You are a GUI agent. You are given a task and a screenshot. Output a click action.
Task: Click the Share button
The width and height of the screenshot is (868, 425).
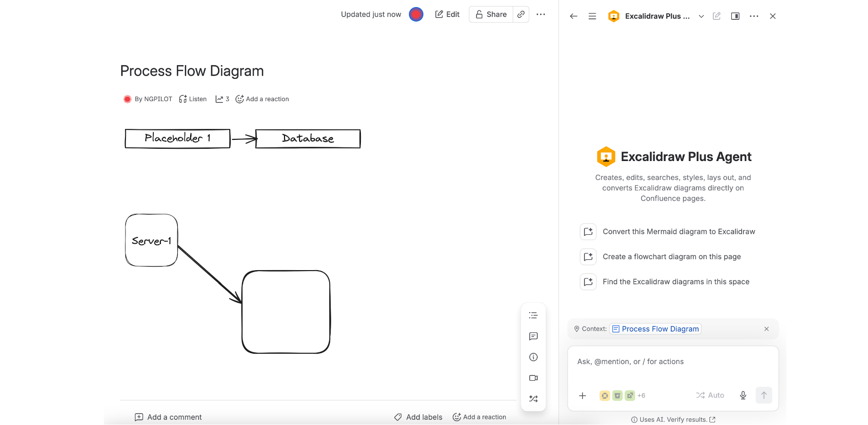coord(491,14)
